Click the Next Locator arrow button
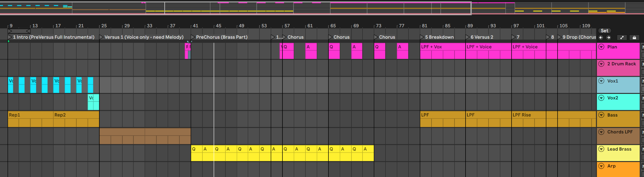Screen dimensions: 644x177 click(609, 37)
